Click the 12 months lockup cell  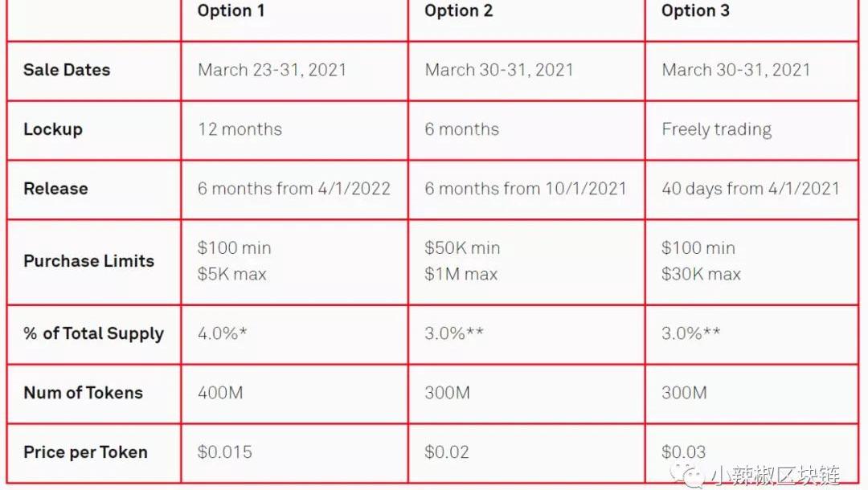(240, 129)
